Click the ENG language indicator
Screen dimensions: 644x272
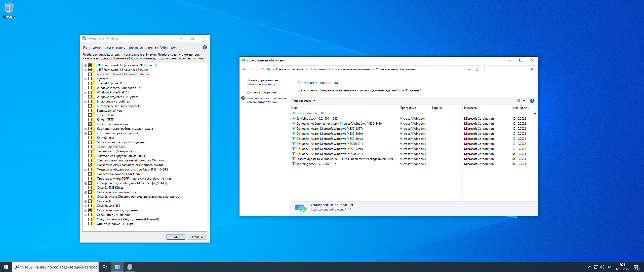pos(609,267)
